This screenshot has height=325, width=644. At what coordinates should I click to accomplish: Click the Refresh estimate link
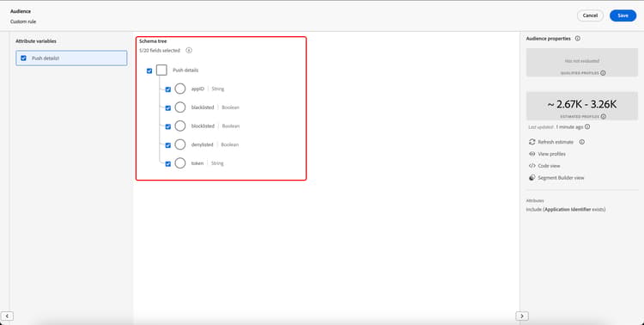[x=556, y=142]
